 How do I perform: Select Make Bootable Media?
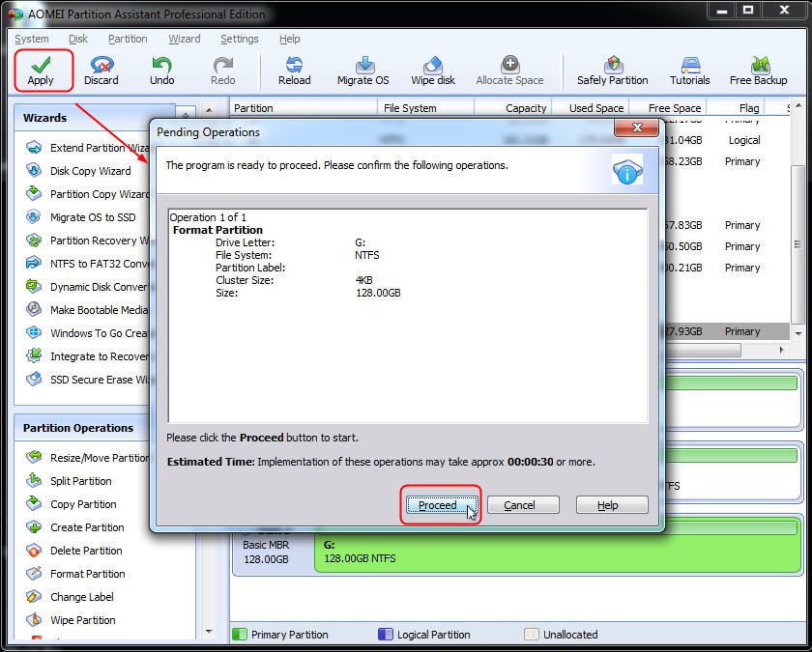(88, 310)
